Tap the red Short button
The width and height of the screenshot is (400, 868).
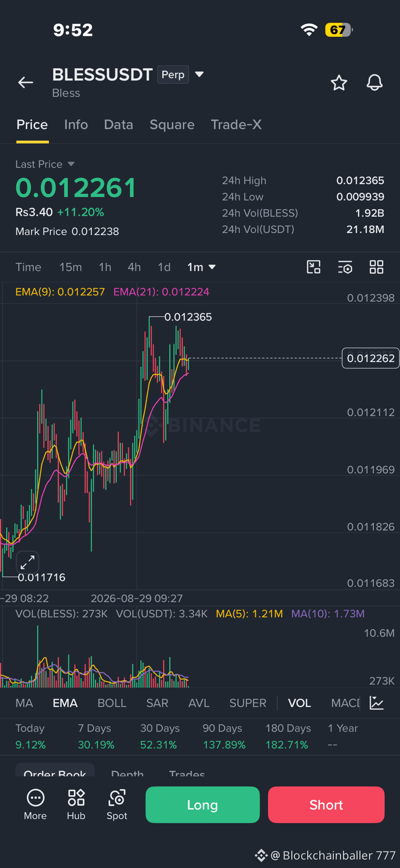pos(326,805)
